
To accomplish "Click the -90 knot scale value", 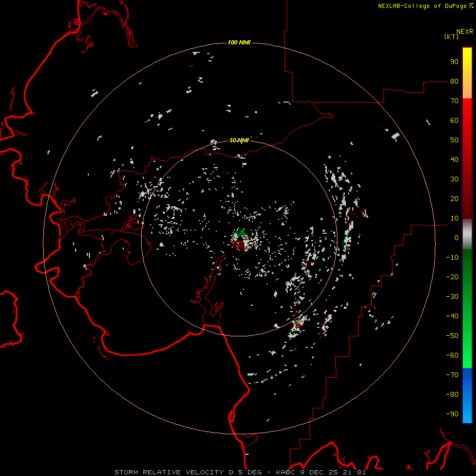I will click(x=452, y=414).
